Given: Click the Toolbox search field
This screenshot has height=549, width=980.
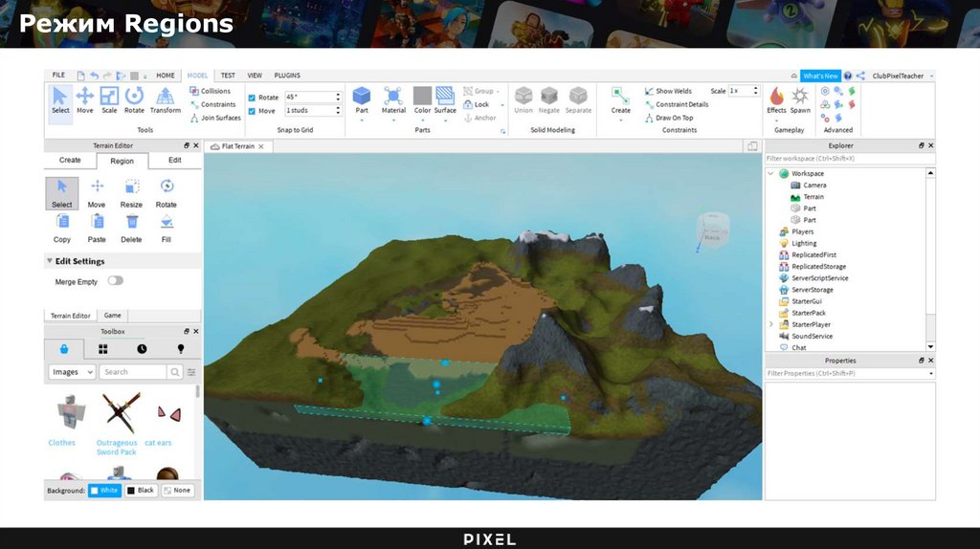Looking at the screenshot, I should (x=134, y=372).
